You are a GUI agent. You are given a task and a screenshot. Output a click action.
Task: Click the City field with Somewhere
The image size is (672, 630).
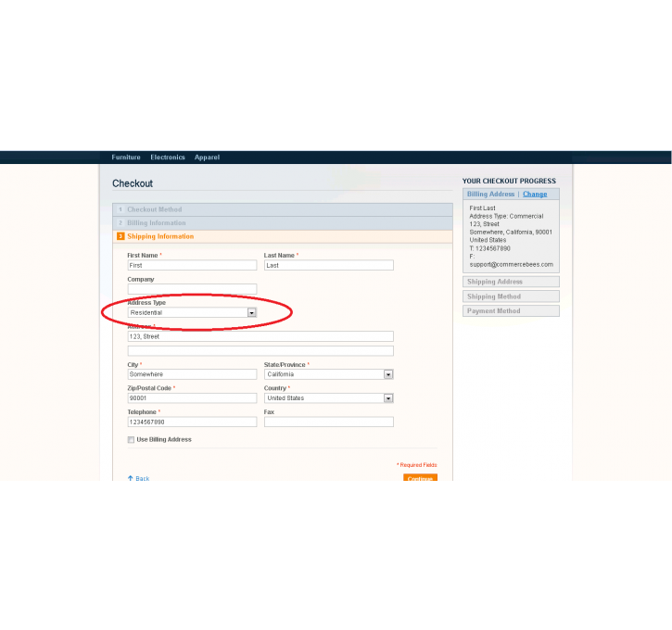192,374
